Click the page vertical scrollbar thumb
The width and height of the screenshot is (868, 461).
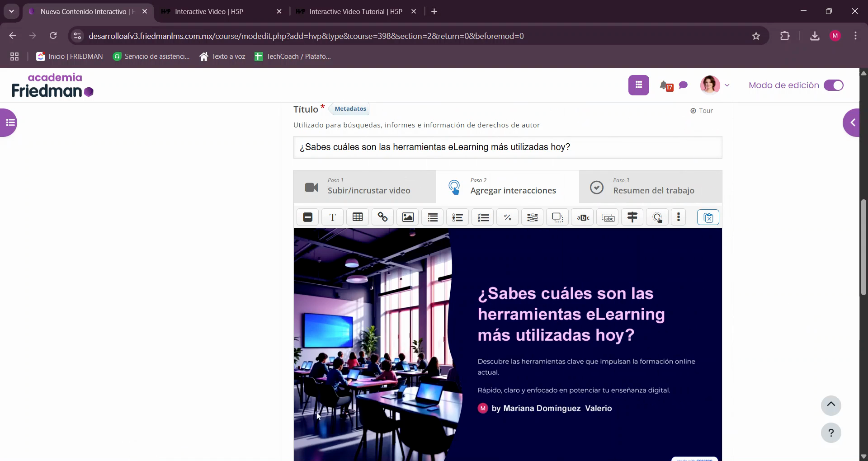863,247
